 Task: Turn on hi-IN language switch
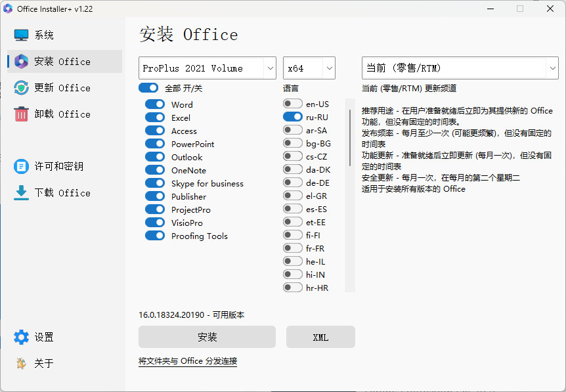[293, 274]
